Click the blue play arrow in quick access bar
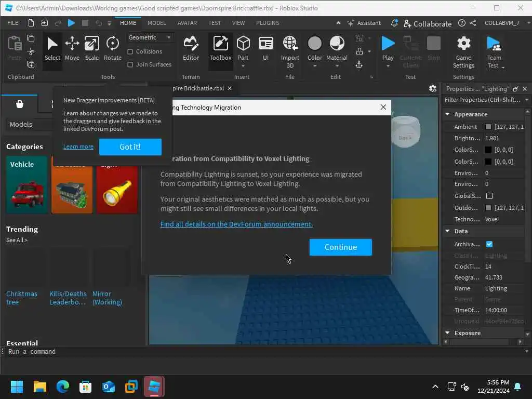532x399 pixels. point(71,23)
